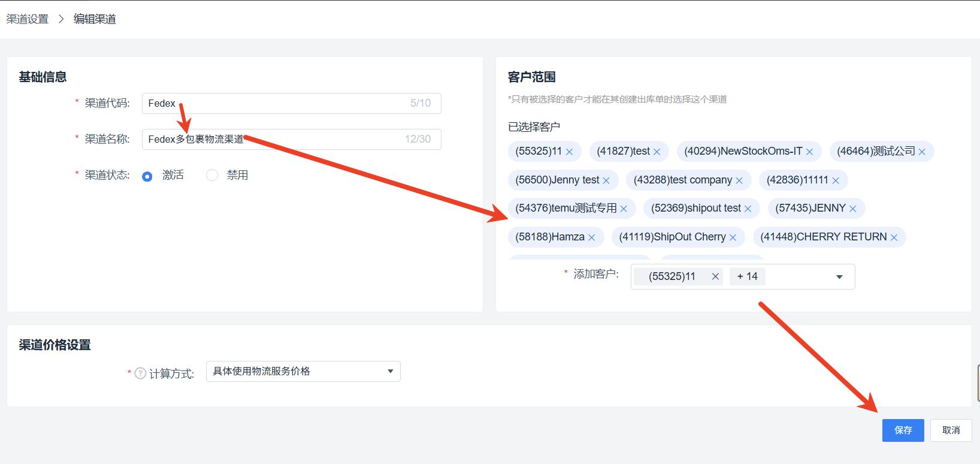Remove the (41827)test customer tag
The width and height of the screenshot is (980, 464).
(657, 152)
